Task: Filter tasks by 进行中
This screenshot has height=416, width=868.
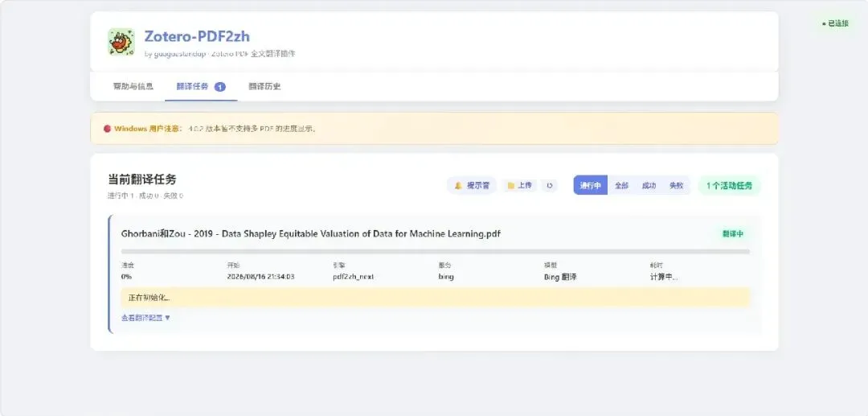Action: (x=590, y=186)
